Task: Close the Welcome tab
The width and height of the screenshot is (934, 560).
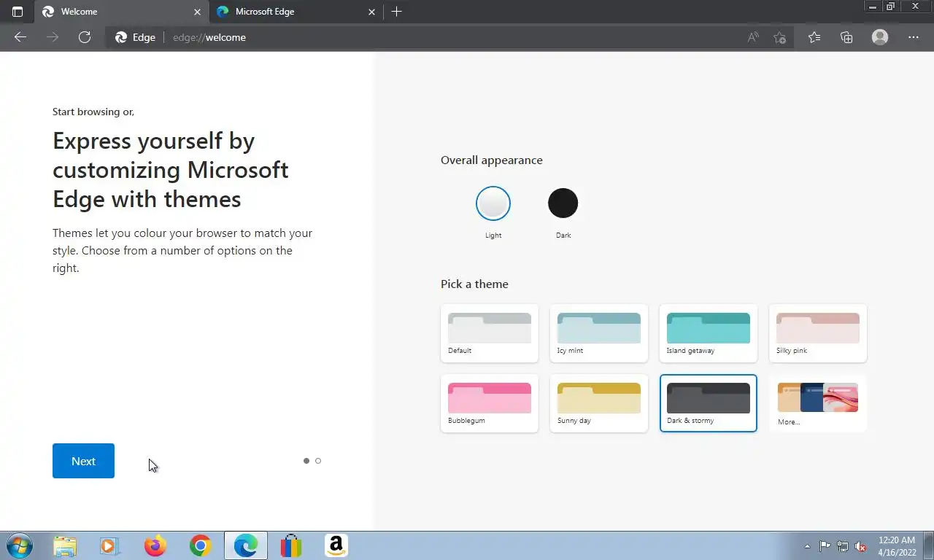Action: point(197,12)
